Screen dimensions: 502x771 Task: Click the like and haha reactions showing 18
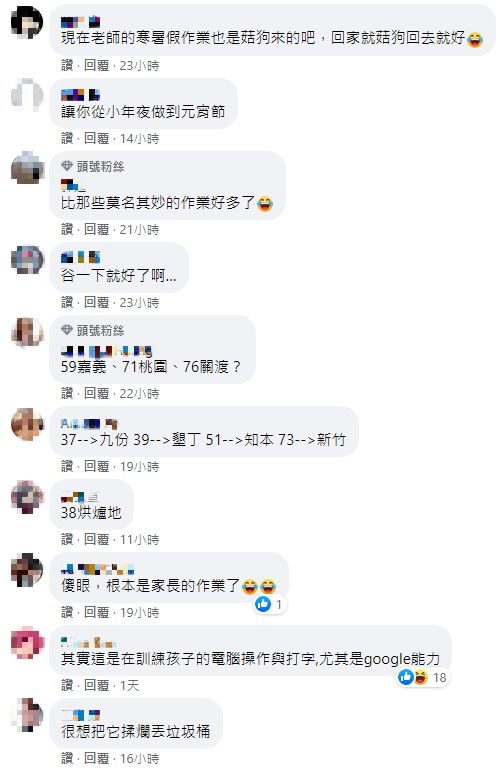click(x=423, y=677)
